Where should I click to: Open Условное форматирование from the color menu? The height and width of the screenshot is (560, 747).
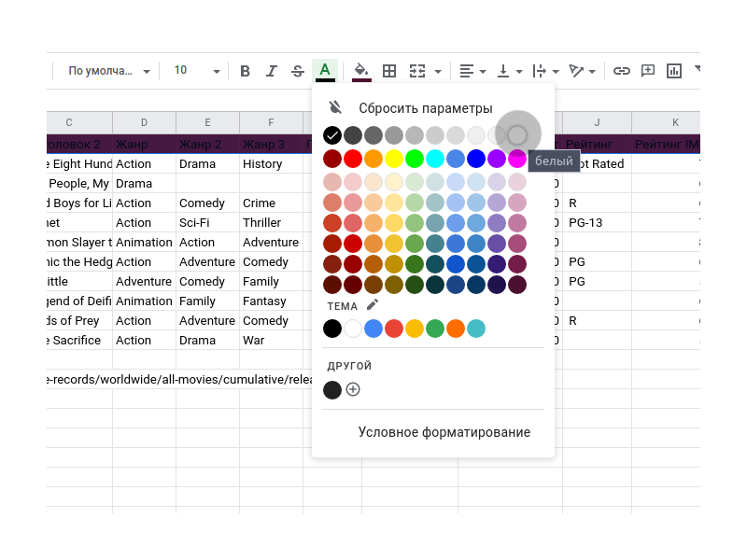pyautogui.click(x=444, y=432)
